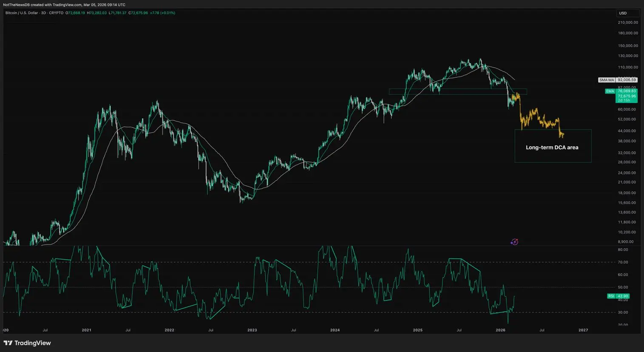
Task: Click the 2d 15h candle countdown label
Action: coord(624,100)
